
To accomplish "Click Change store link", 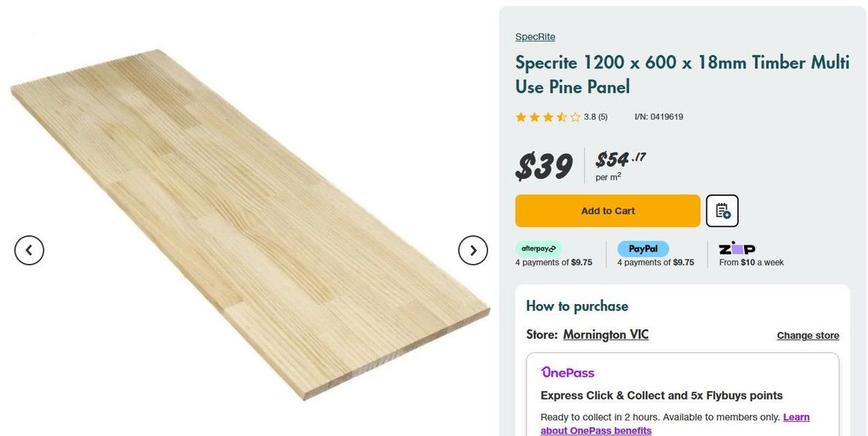I will click(808, 335).
